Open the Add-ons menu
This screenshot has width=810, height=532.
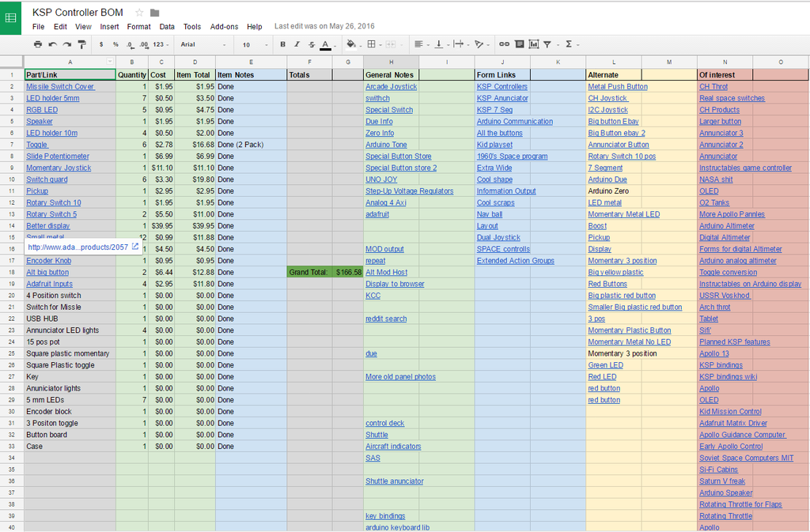(224, 27)
